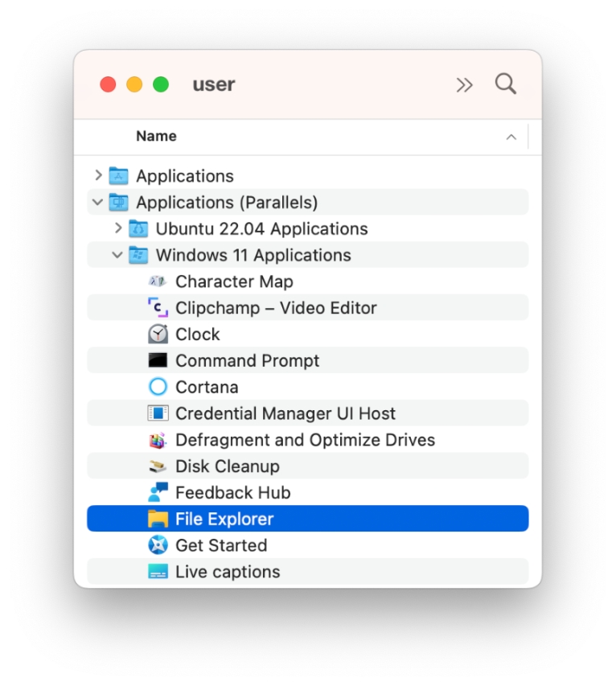Click the Clock app icon

pyautogui.click(x=158, y=335)
